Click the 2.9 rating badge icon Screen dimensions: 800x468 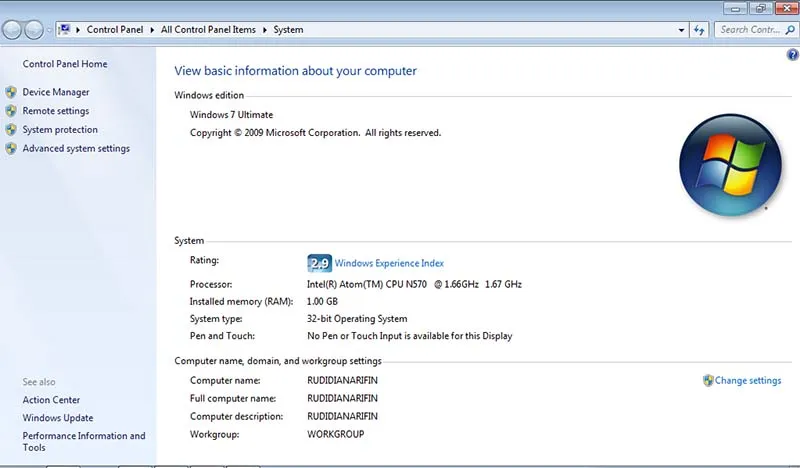(x=319, y=263)
